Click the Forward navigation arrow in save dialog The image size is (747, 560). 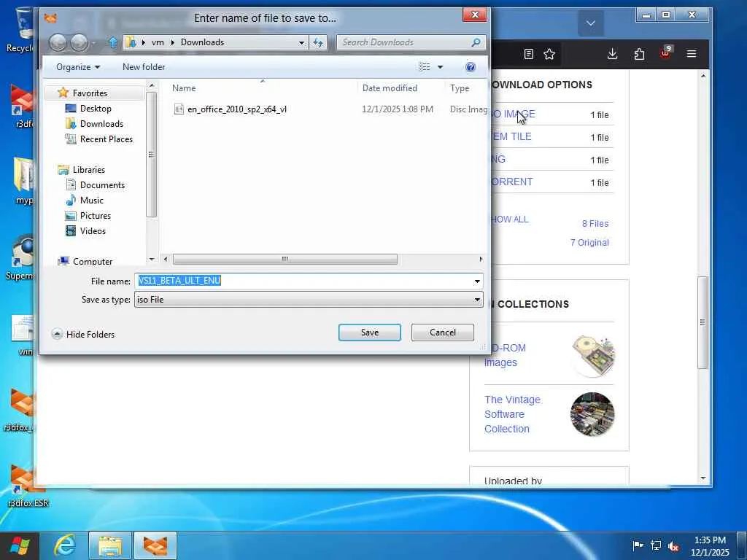point(79,42)
